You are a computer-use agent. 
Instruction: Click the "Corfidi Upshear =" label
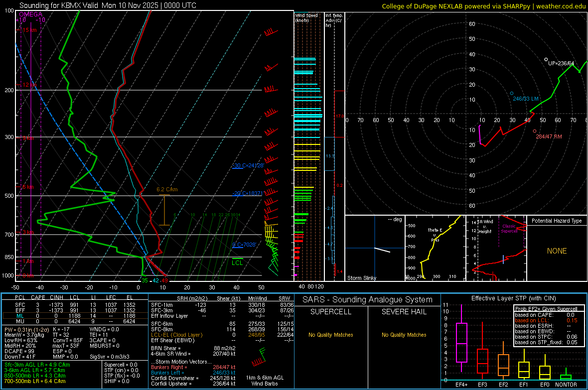click(171, 384)
